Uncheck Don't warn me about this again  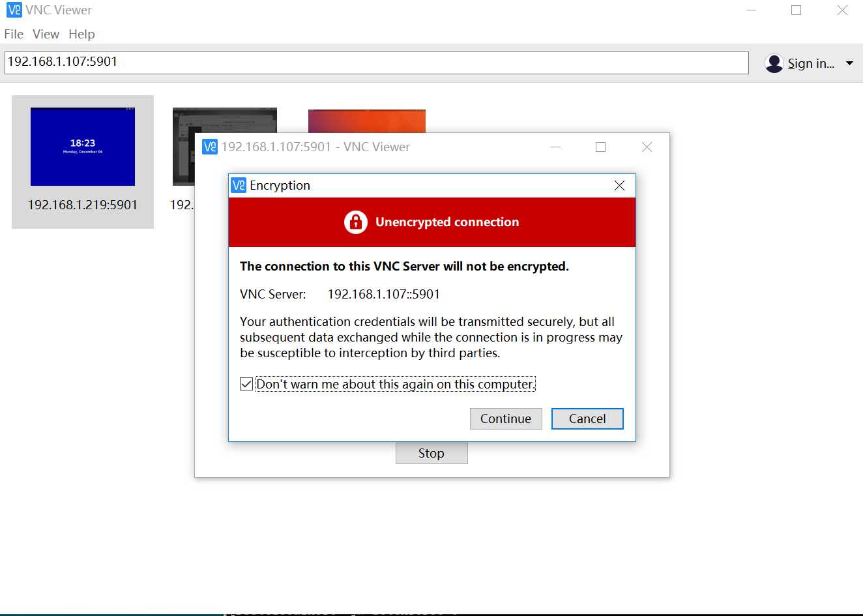click(x=246, y=384)
